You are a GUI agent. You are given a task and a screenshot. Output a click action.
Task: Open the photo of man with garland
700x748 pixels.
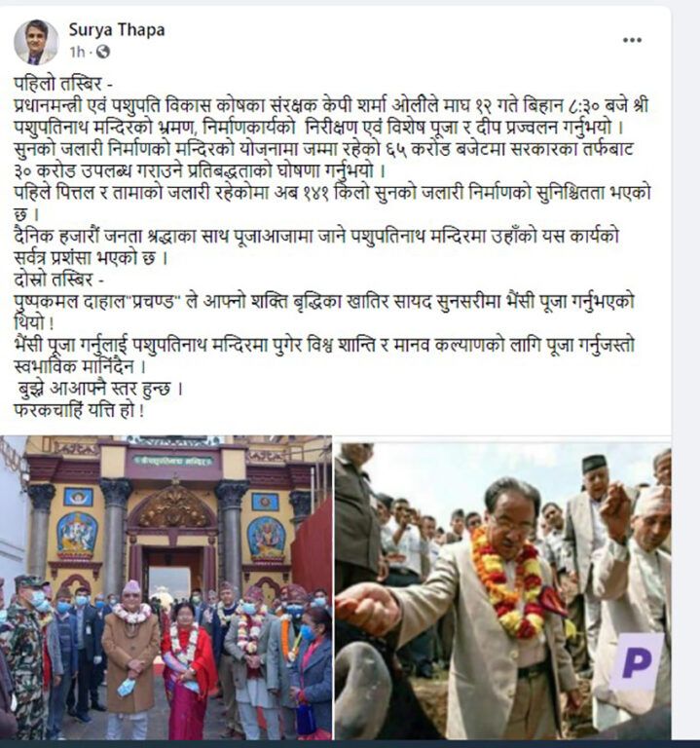click(x=502, y=591)
